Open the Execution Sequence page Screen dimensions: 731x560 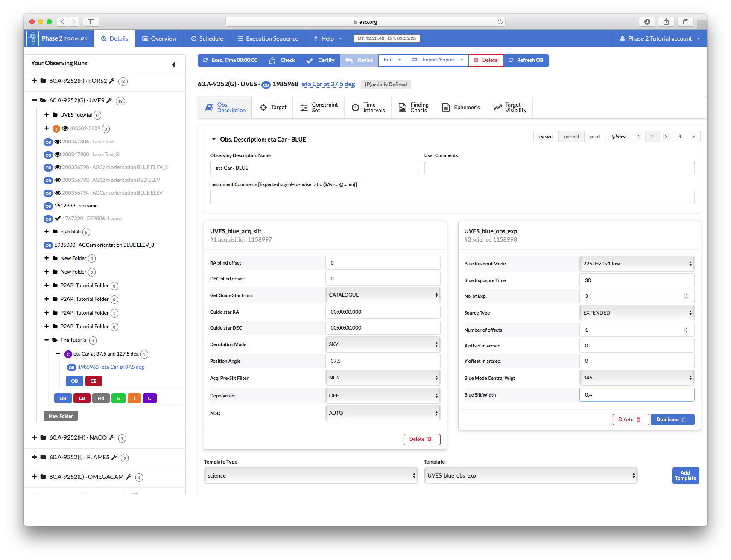(268, 38)
